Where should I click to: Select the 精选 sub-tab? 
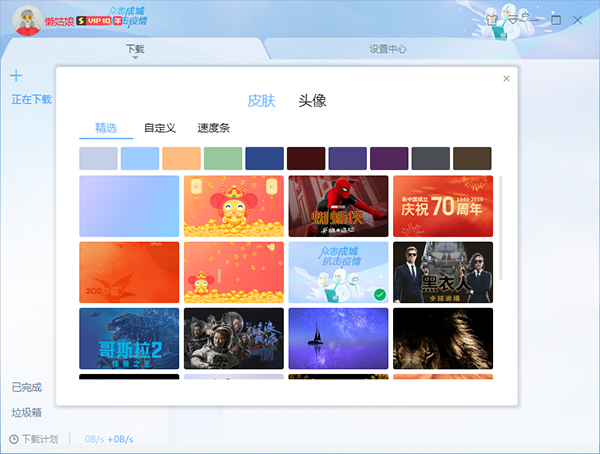coord(106,128)
